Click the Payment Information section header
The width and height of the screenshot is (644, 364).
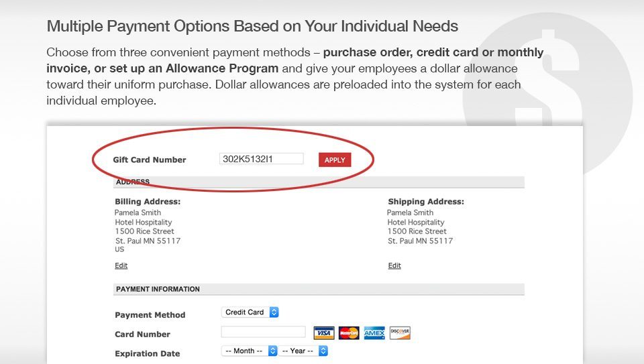[x=319, y=289]
